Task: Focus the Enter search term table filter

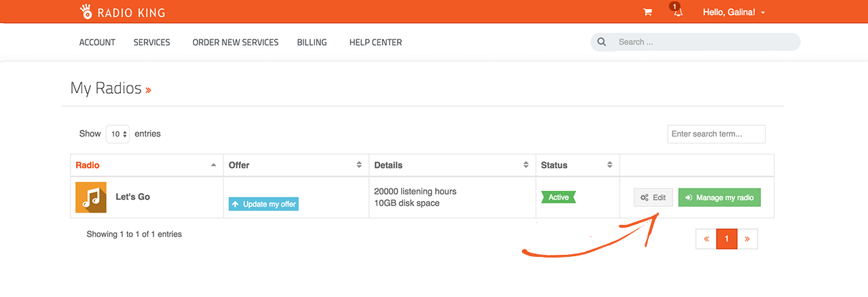Action: click(716, 134)
